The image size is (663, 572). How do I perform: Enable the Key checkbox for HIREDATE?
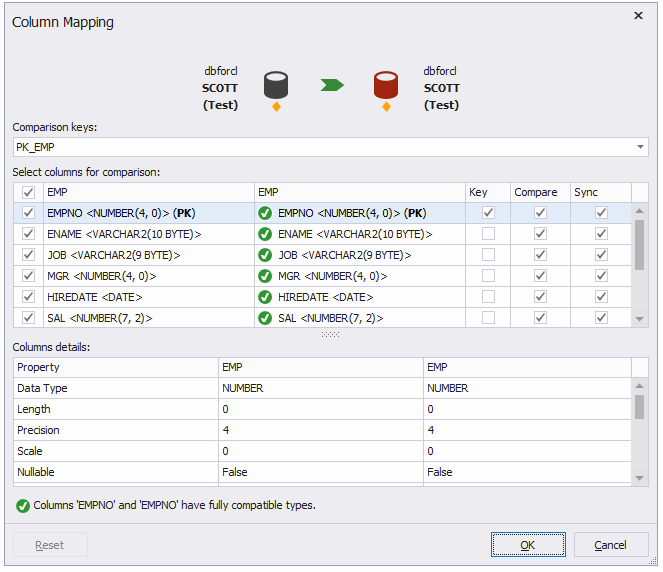(x=488, y=297)
